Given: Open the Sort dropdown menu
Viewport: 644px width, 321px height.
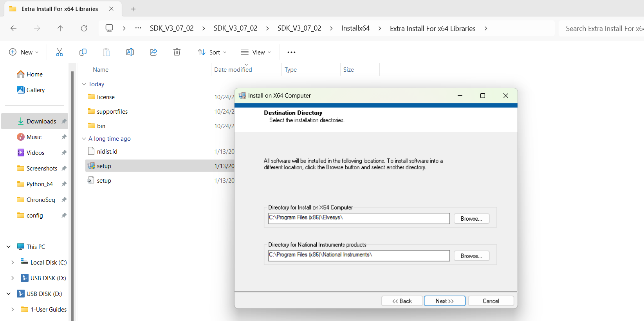Looking at the screenshot, I should [212, 52].
